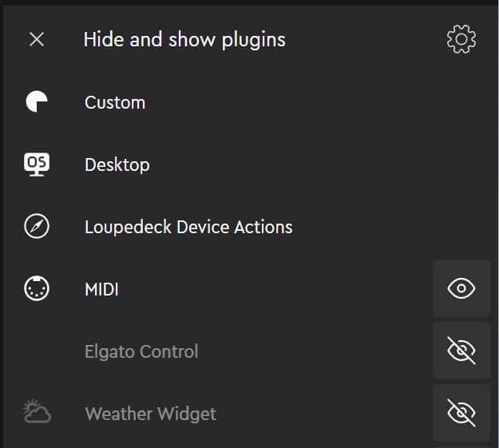The height and width of the screenshot is (448, 499).
Task: Click the Custom plugin pie icon
Action: tap(37, 102)
